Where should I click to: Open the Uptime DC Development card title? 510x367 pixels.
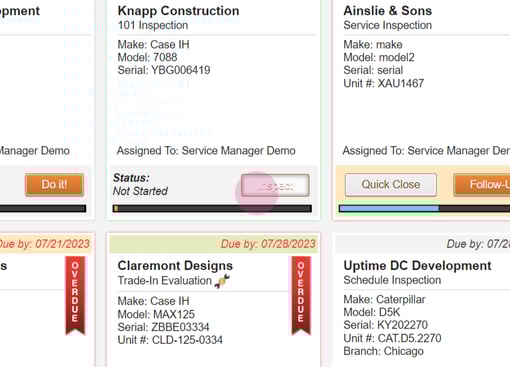tap(417, 266)
